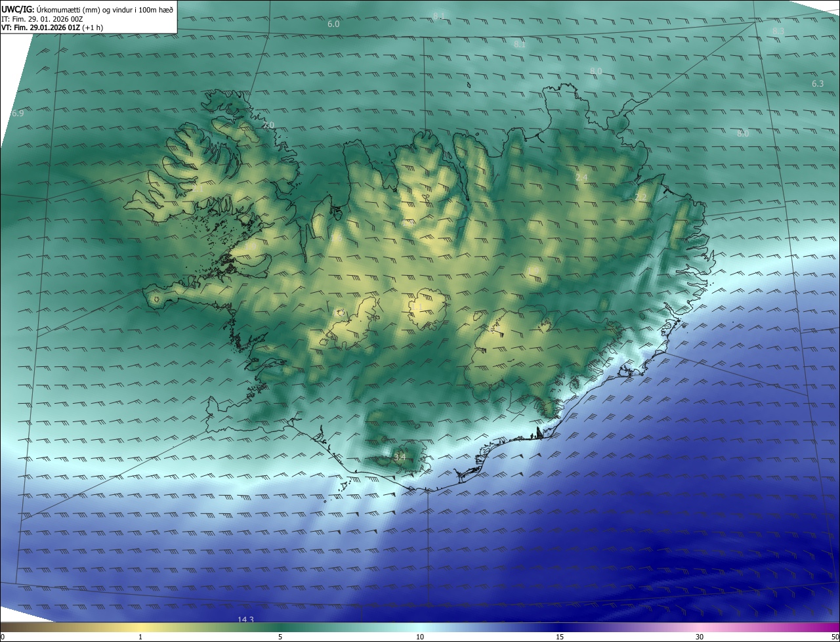
Task: Click the '7.0' value label on the map
Action: click(x=268, y=125)
